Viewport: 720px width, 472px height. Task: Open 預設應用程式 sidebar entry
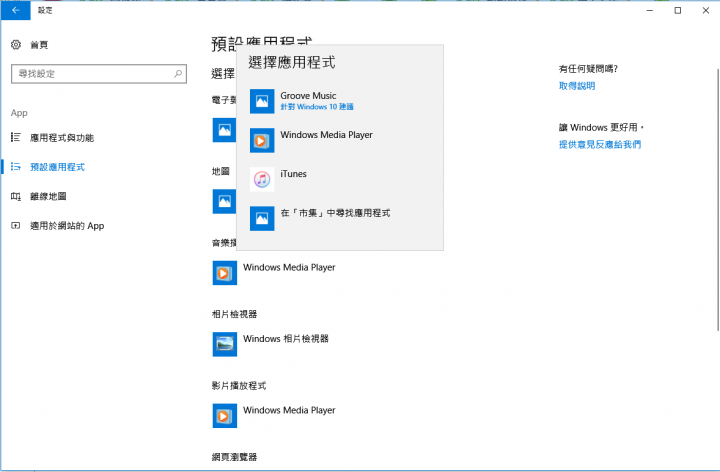point(57,167)
